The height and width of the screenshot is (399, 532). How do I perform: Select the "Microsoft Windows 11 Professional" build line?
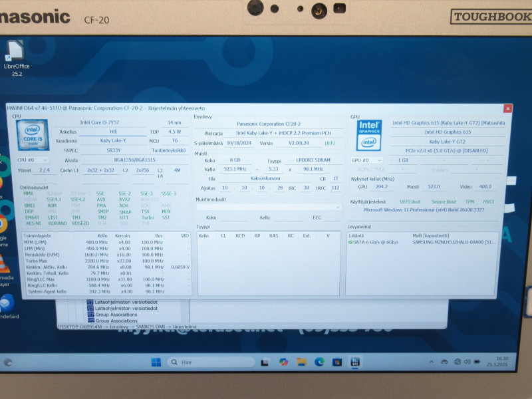point(424,209)
